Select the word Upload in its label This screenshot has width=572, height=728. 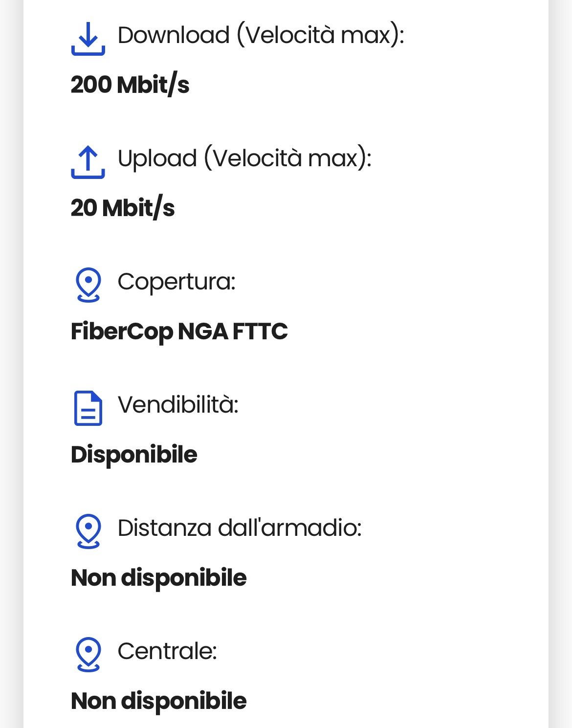pyautogui.click(x=157, y=158)
